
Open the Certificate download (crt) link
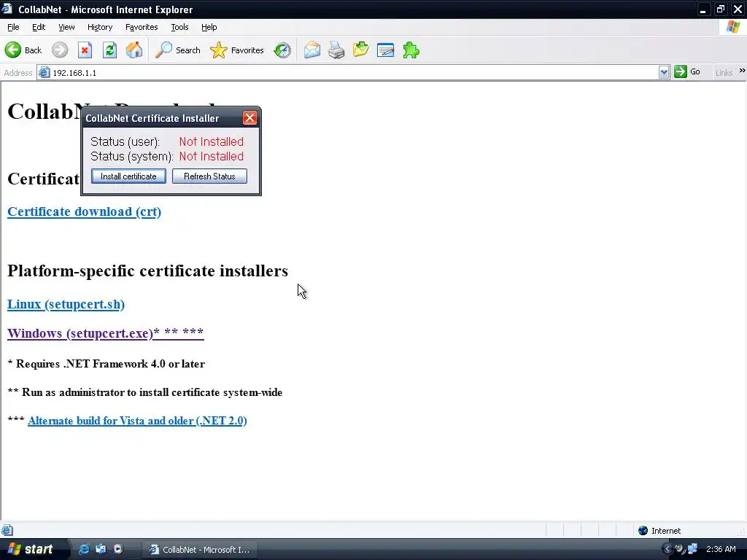pyautogui.click(x=85, y=211)
